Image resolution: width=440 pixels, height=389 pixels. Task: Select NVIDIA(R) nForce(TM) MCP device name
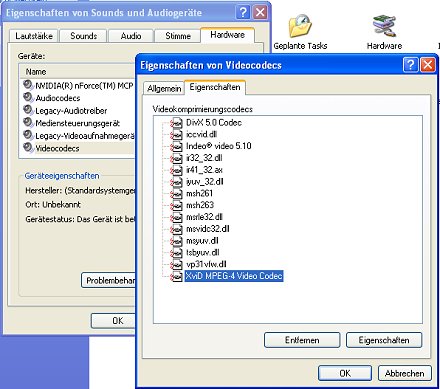tap(84, 86)
